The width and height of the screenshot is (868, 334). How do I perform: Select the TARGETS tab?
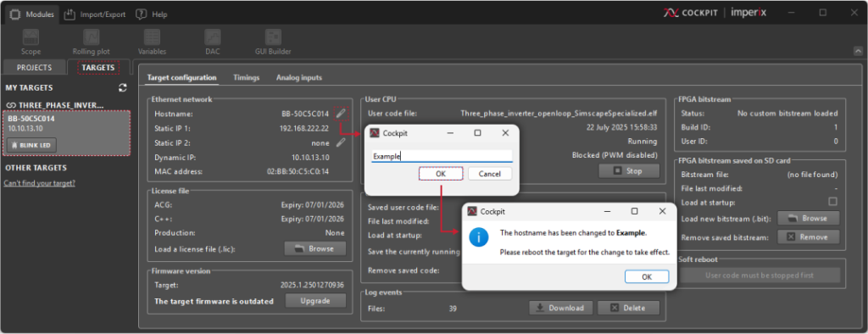point(98,68)
